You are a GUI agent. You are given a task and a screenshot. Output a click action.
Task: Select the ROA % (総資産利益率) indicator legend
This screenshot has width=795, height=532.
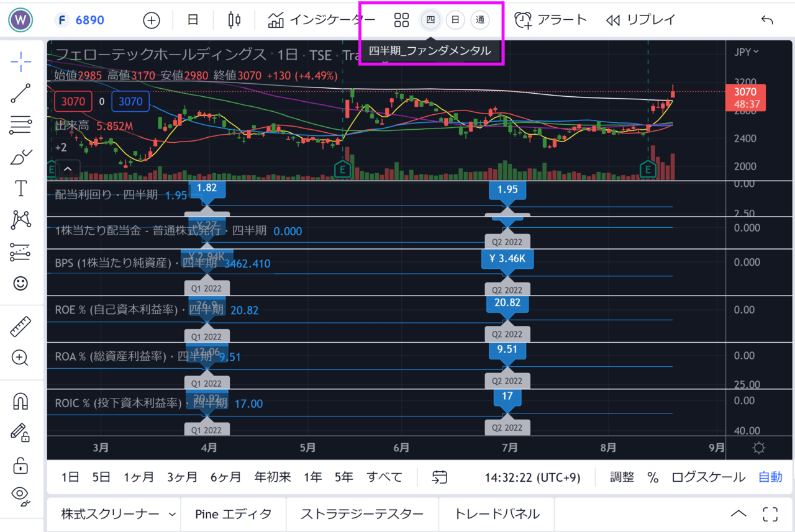[133, 356]
